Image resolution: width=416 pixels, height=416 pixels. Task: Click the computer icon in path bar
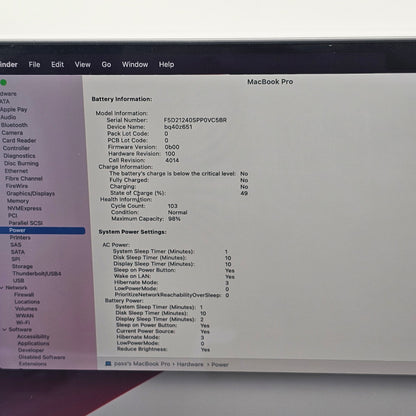[108, 364]
